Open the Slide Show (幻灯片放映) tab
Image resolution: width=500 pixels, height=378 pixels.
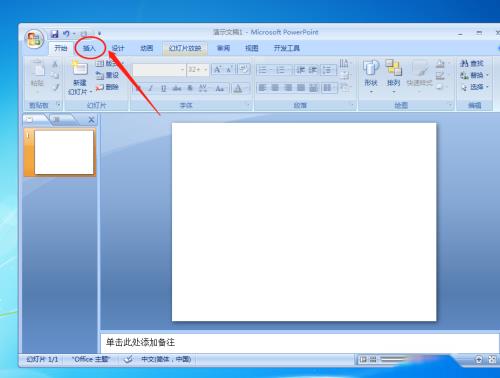pos(185,48)
